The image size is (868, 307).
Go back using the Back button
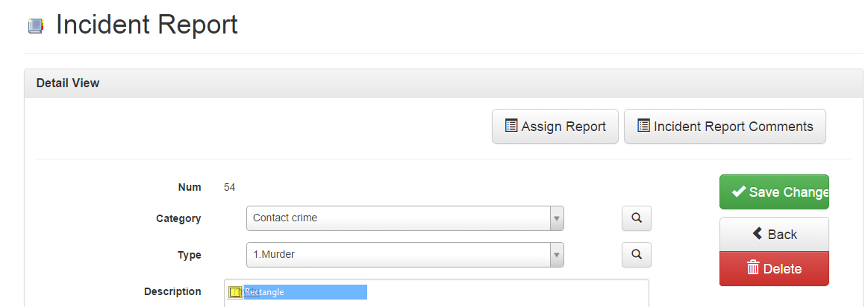tap(774, 234)
